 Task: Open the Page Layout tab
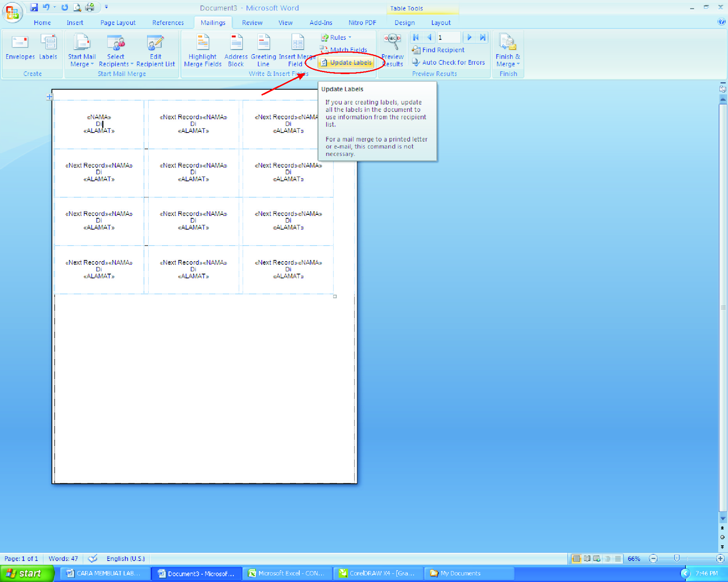click(118, 23)
